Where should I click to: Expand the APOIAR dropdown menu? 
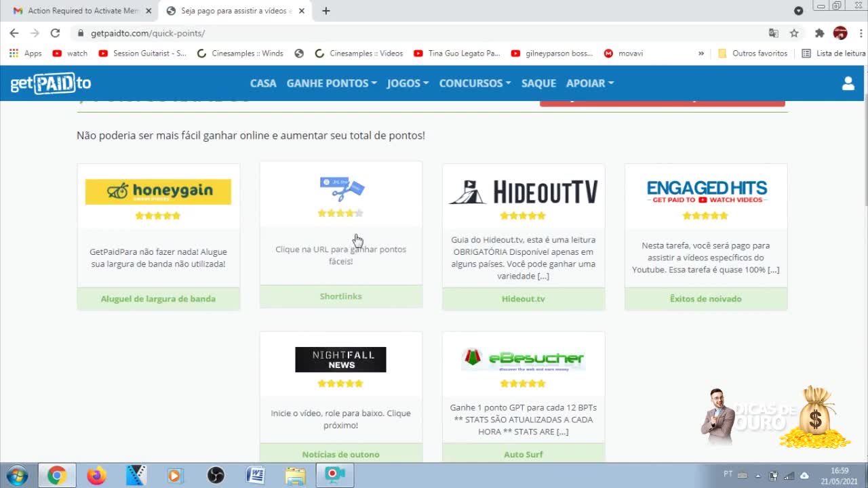pyautogui.click(x=590, y=83)
